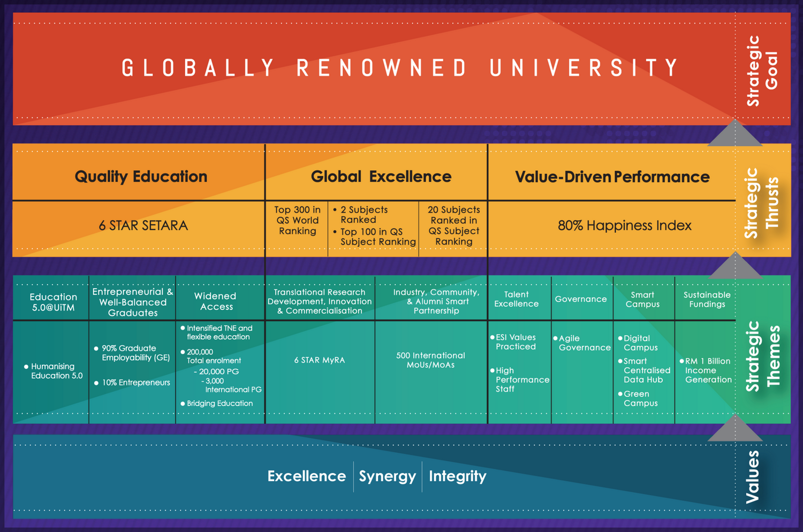803x532 pixels.
Task: Select the Quality Education heading
Action: point(141,177)
